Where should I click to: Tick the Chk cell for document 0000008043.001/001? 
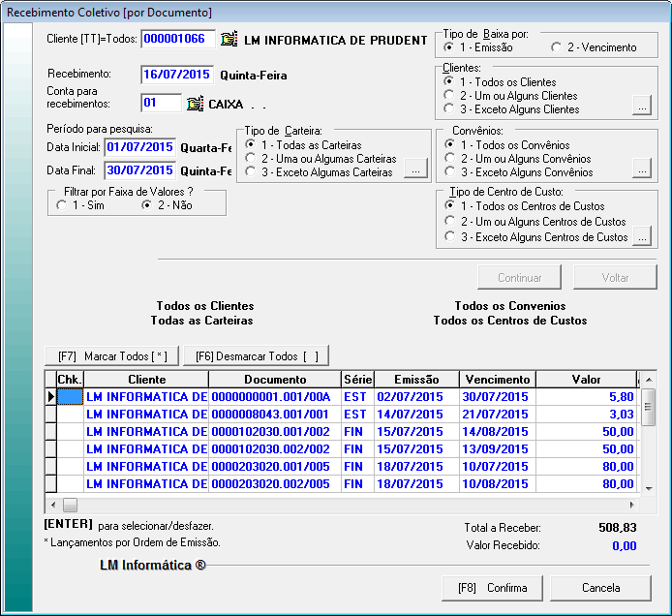tap(70, 415)
